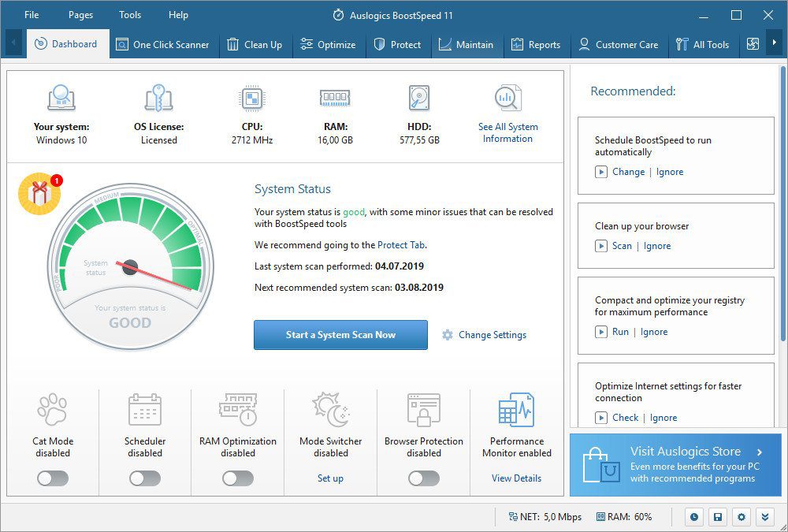The image size is (788, 532).
Task: Enable Cat Mode toggle
Action: click(52, 478)
